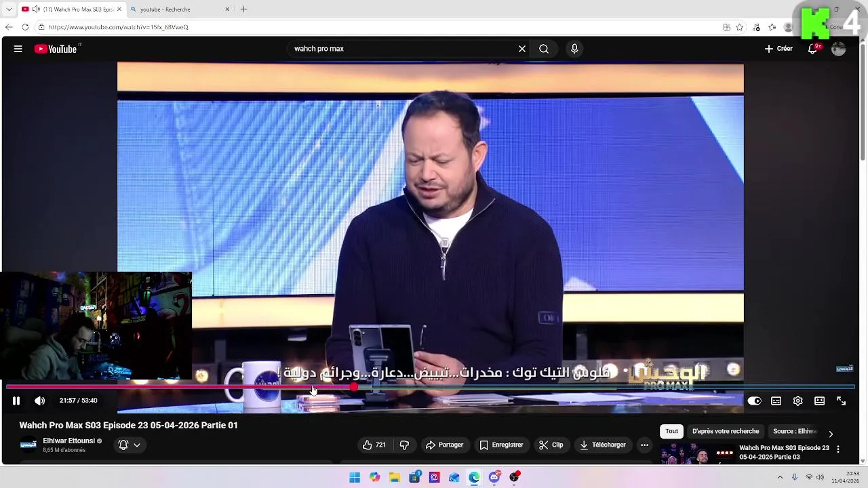
Task: Click the Créer button
Action: pos(778,49)
